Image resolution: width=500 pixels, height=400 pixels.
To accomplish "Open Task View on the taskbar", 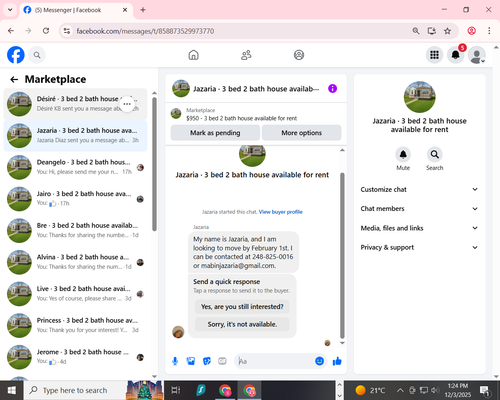I will tap(176, 390).
